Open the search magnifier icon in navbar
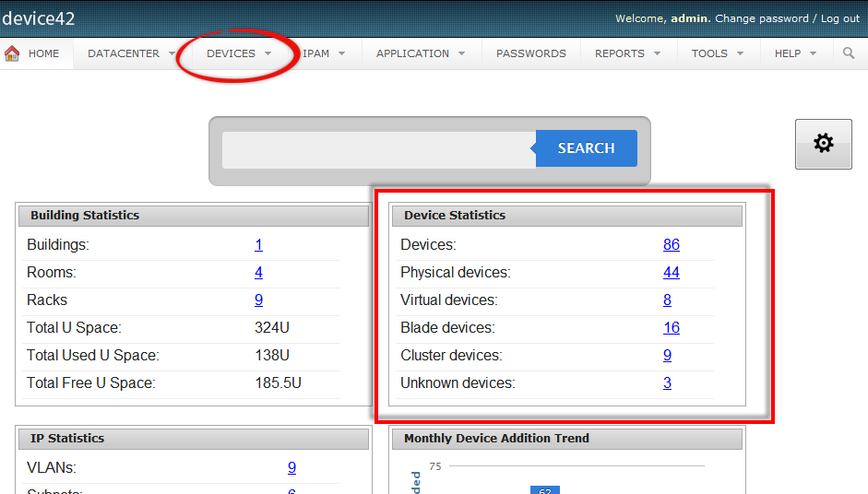 [849, 53]
